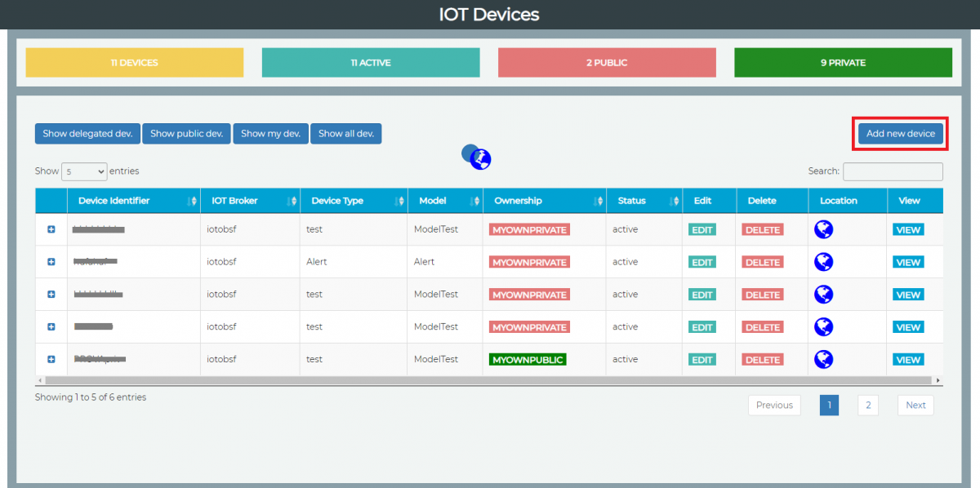Delete the Alert type device
The width and height of the screenshot is (980, 488).
[762, 262]
